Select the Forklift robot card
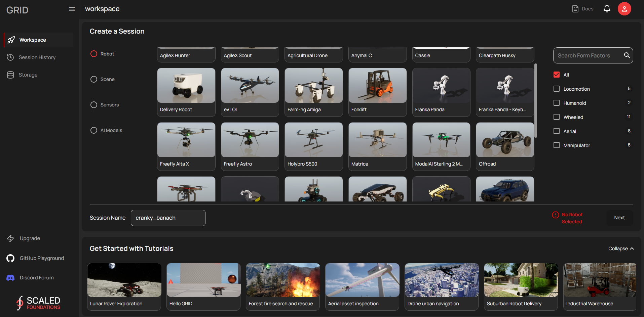 pos(378,92)
